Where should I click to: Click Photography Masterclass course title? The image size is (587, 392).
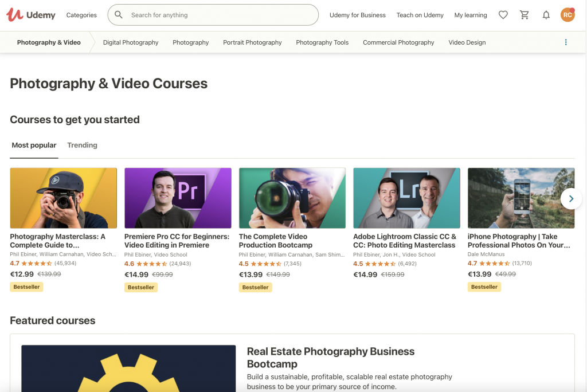coord(58,241)
